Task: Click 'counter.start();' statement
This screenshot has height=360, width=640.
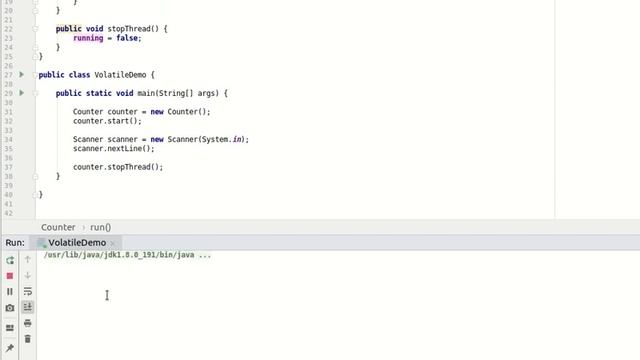Action: point(107,121)
